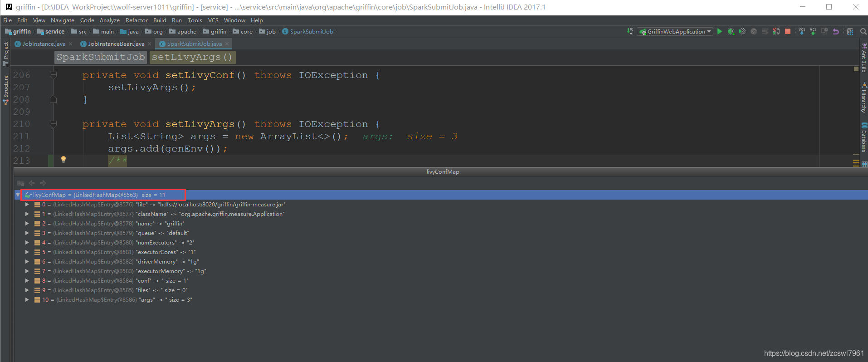Click the make project binary icon
The image size is (868, 362).
coord(630,31)
